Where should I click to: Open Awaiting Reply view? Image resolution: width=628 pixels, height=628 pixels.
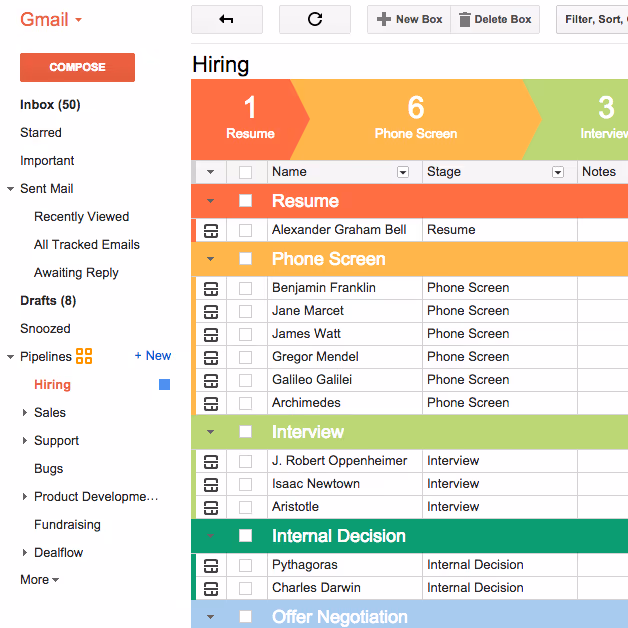click(x=76, y=273)
